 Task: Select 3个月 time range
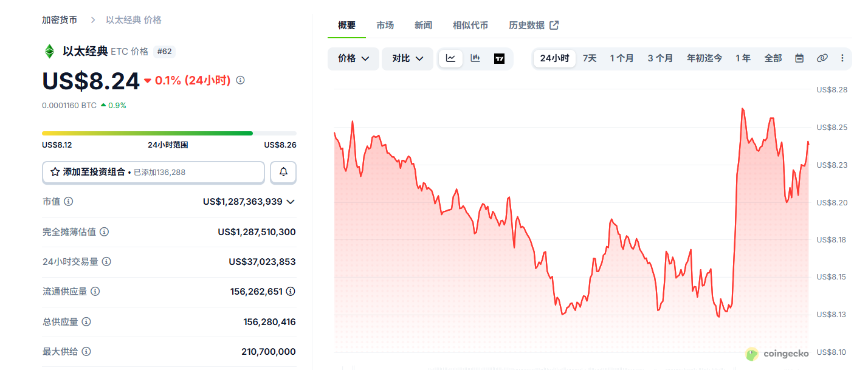click(660, 58)
